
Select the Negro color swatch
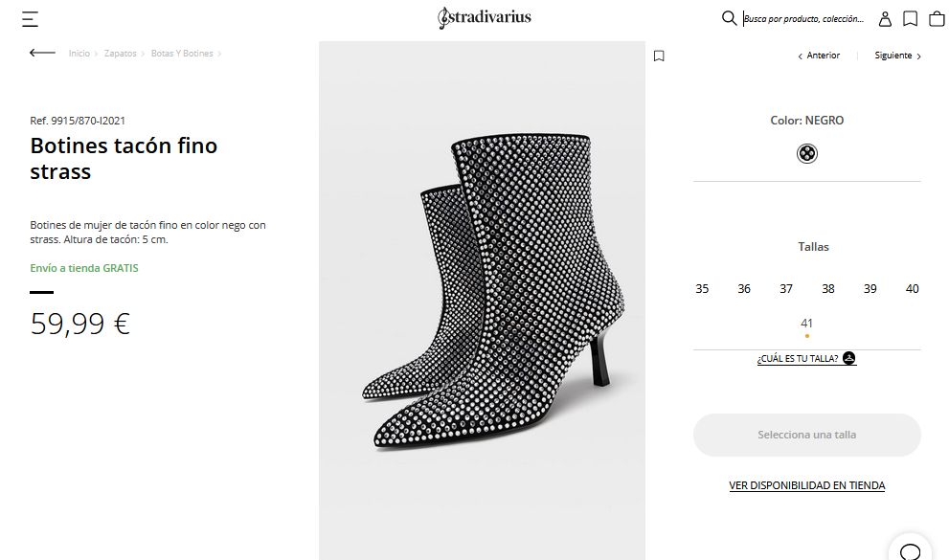807,153
